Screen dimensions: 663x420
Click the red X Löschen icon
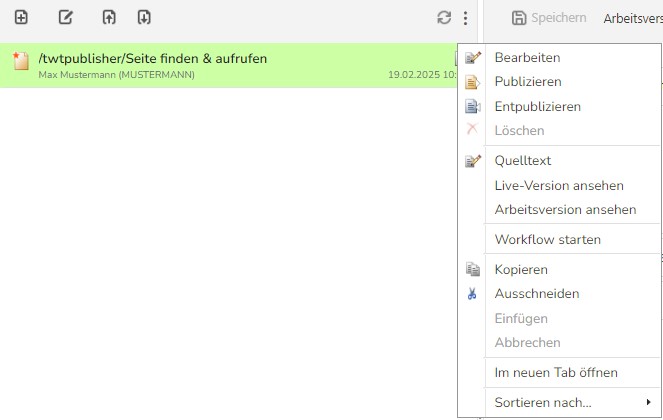[472, 128]
